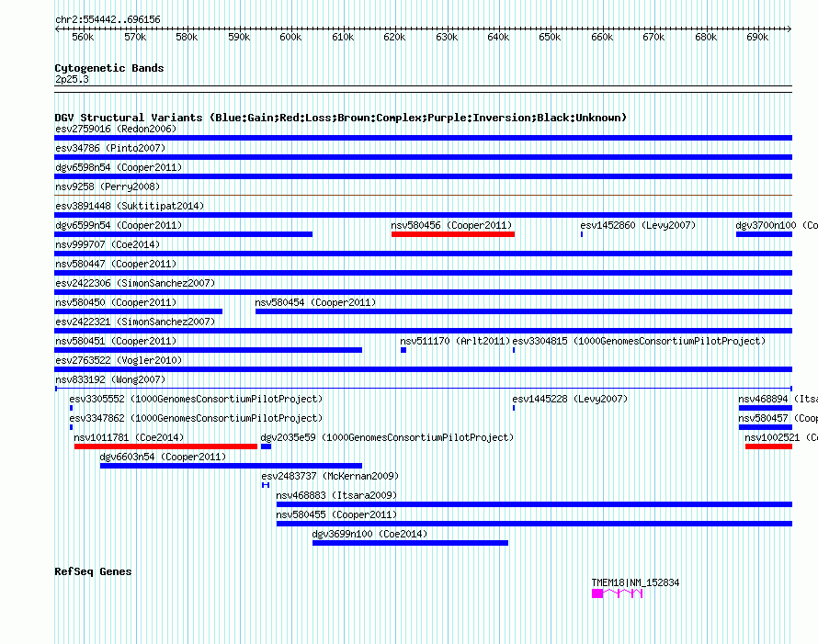
Task: Click the RefSeq Genes track title
Action: point(93,571)
